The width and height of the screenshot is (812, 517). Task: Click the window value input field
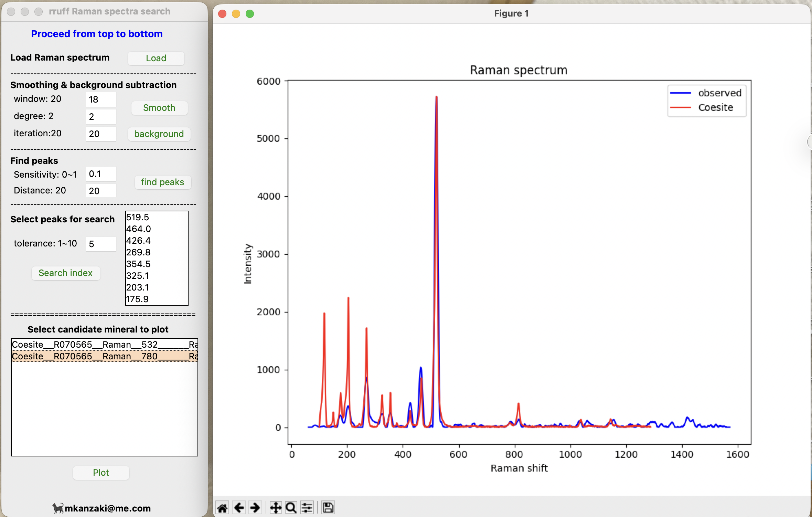(x=100, y=99)
